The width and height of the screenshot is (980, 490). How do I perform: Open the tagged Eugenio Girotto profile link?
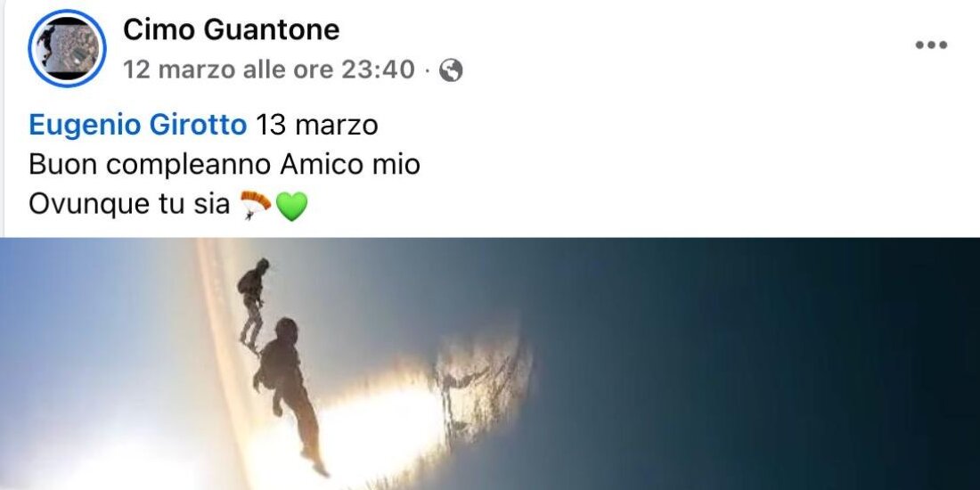(x=137, y=126)
